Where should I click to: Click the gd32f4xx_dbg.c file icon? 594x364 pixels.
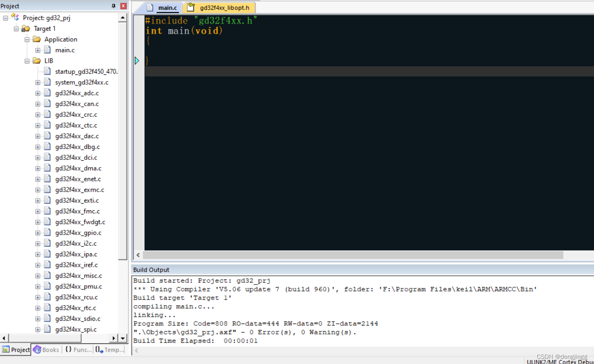[47, 147]
